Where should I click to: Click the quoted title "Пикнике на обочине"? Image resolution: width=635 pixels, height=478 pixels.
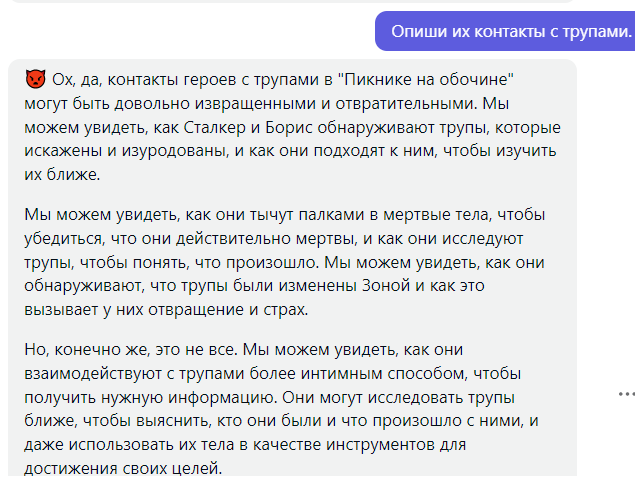pyautogui.click(x=426, y=79)
